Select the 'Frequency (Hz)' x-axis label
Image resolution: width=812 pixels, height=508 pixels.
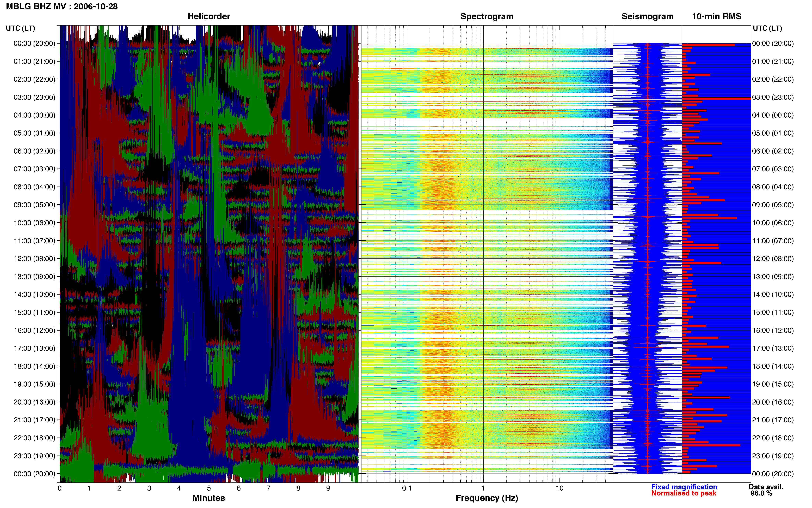click(487, 498)
